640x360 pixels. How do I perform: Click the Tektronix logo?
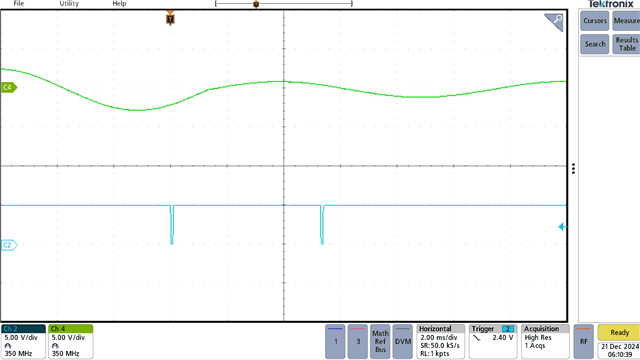pyautogui.click(x=611, y=4)
